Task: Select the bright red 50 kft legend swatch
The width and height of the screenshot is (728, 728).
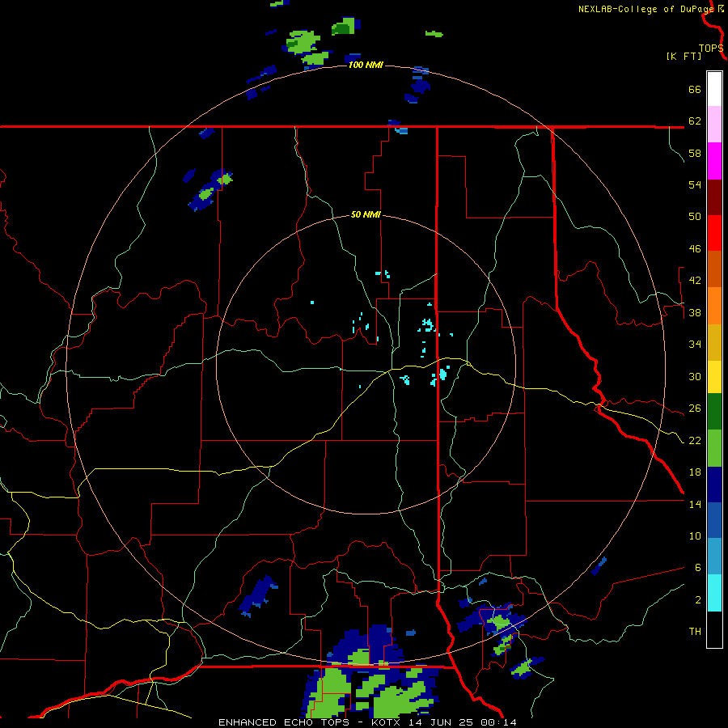Action: 714,233
